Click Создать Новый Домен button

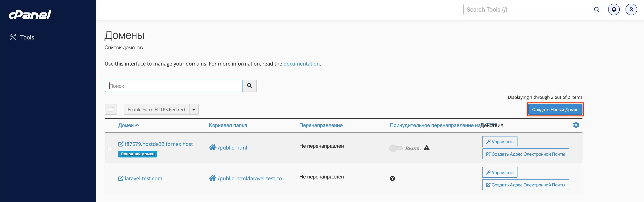pos(555,110)
